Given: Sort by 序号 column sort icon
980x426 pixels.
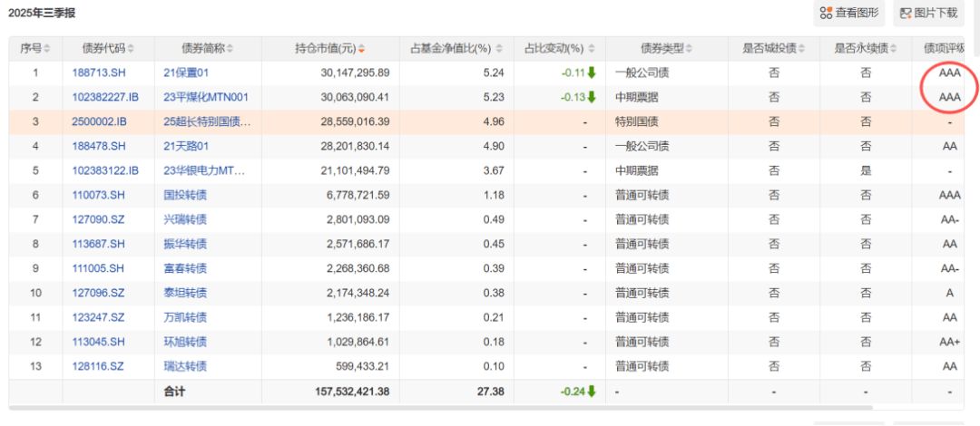Looking at the screenshot, I should click(47, 49).
